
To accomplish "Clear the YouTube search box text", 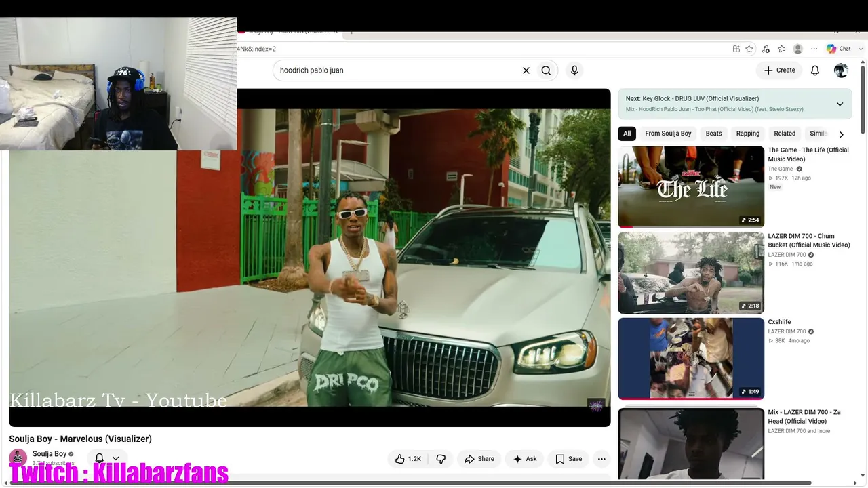I will click(x=526, y=70).
